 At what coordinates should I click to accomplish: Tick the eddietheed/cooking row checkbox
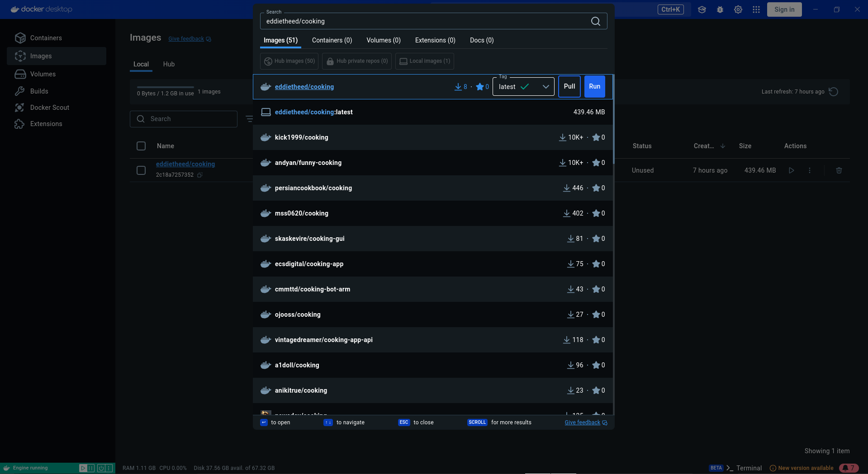pyautogui.click(x=141, y=170)
